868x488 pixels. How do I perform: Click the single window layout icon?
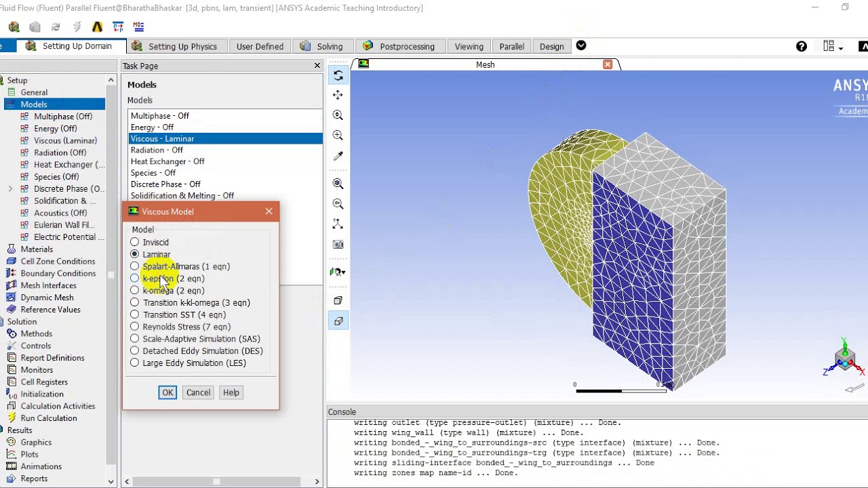tap(338, 300)
